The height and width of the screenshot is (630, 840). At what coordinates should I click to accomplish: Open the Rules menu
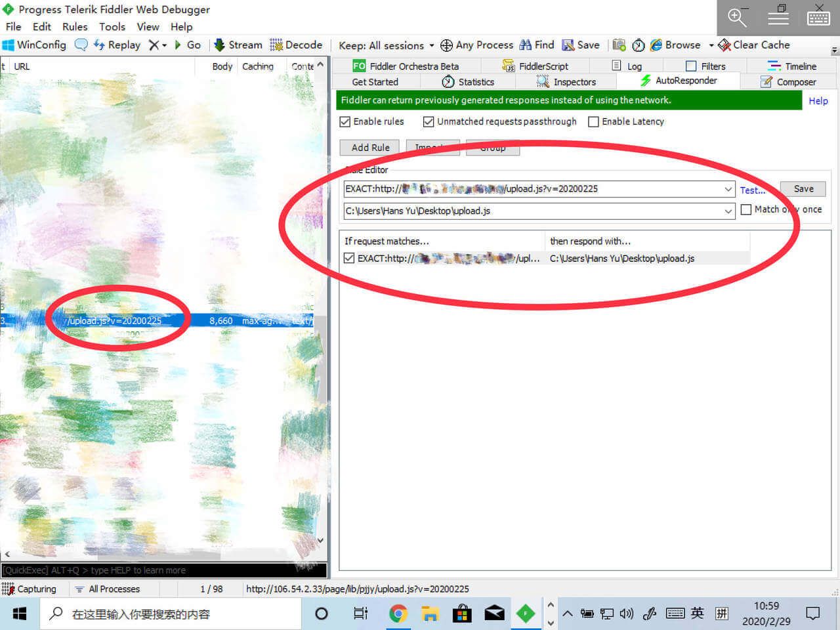(75, 27)
